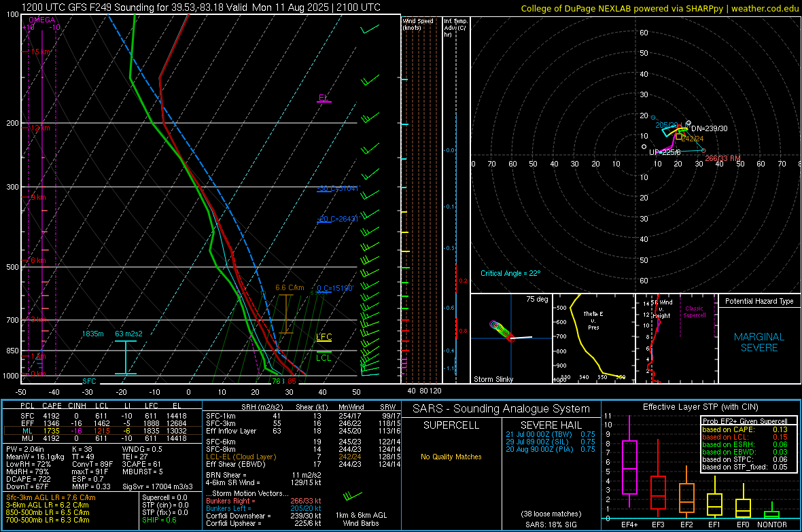This screenshot has width=802, height=532.
Task: Click the Corfidi Downshear row
Action: 264,516
